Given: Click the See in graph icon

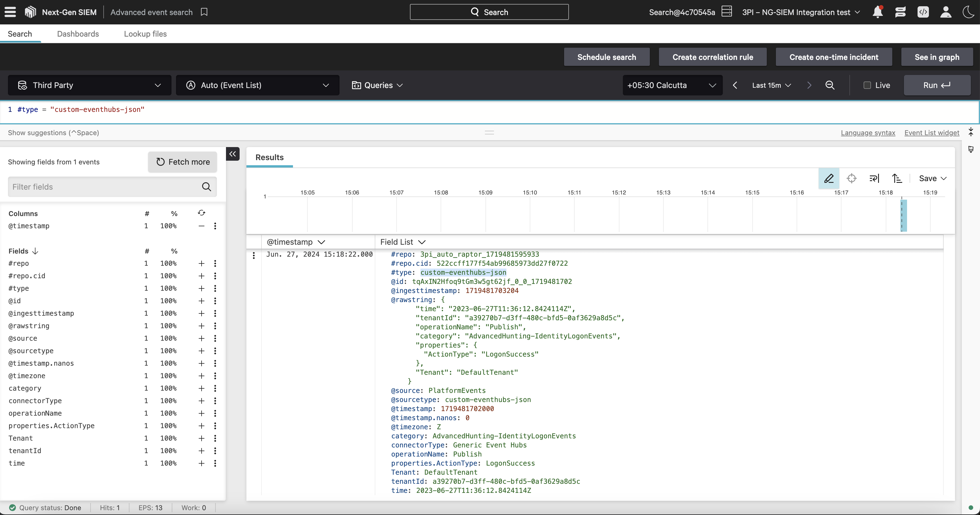Looking at the screenshot, I should coord(937,57).
